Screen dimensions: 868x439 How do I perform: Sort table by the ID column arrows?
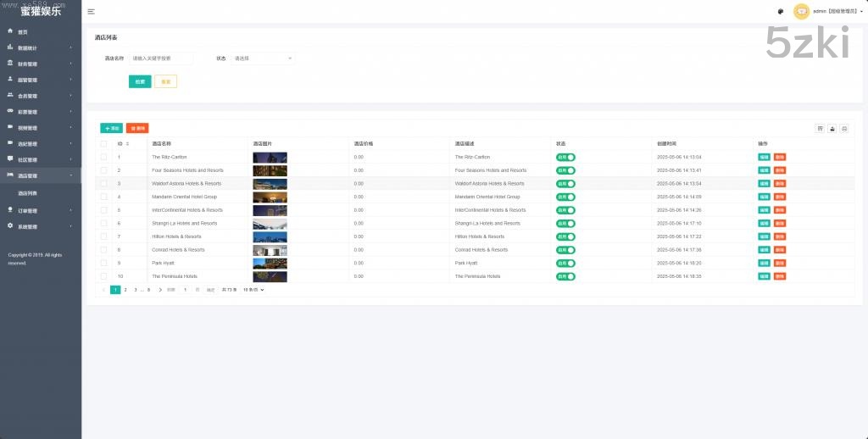click(127, 144)
